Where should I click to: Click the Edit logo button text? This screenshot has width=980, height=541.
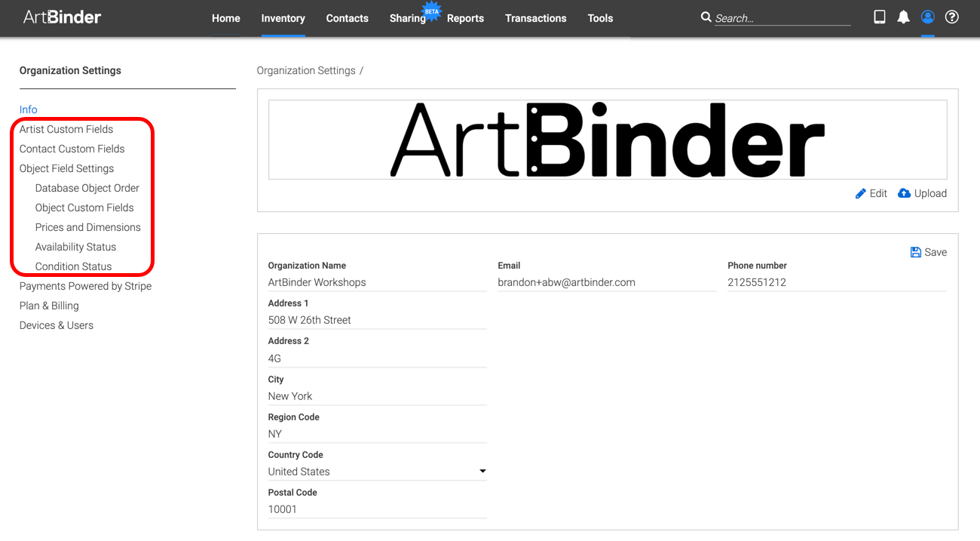pyautogui.click(x=878, y=193)
